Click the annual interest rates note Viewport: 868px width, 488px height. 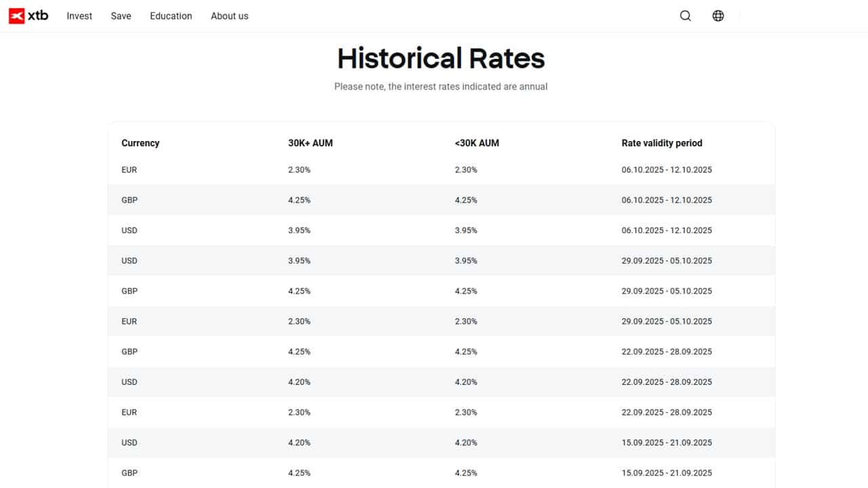(x=441, y=87)
